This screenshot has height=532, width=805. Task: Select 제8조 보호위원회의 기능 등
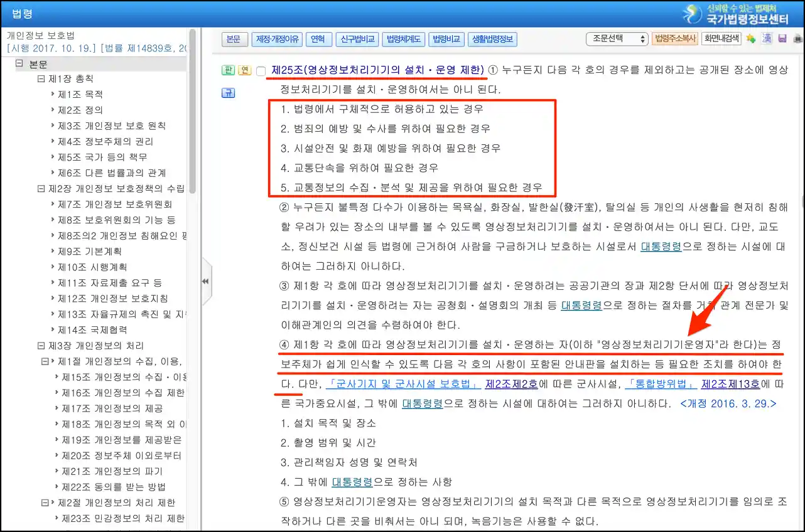coord(117,220)
